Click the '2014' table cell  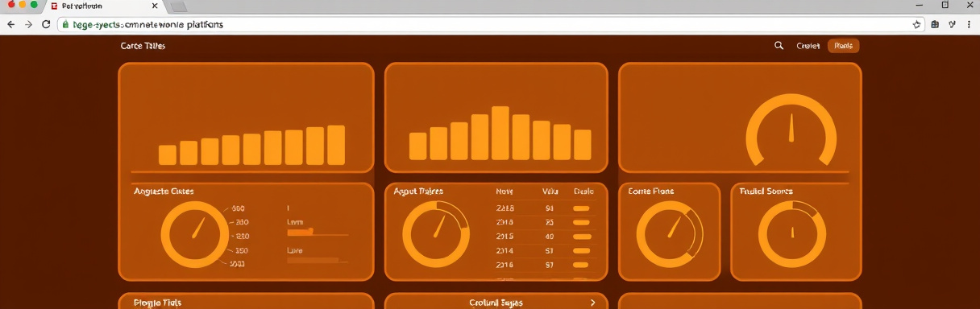505,250
